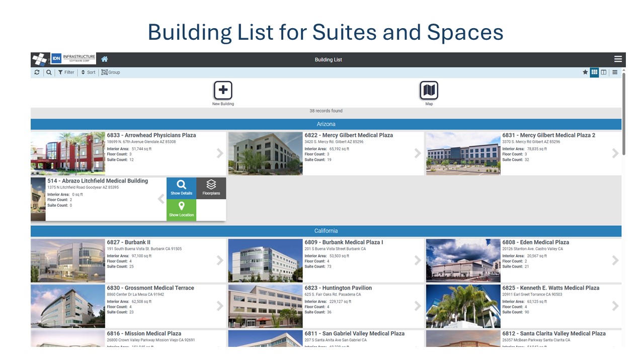Open the Group options
This screenshot has height=362, width=644.
pos(111,72)
